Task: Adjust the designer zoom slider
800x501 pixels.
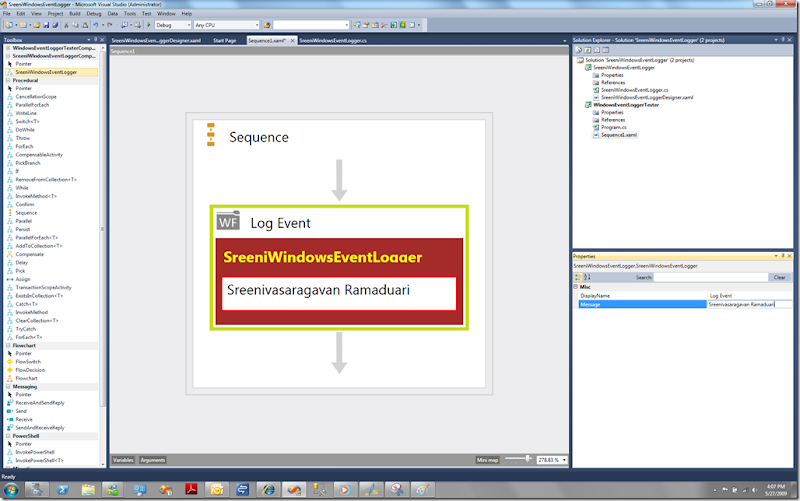Action: (528, 459)
